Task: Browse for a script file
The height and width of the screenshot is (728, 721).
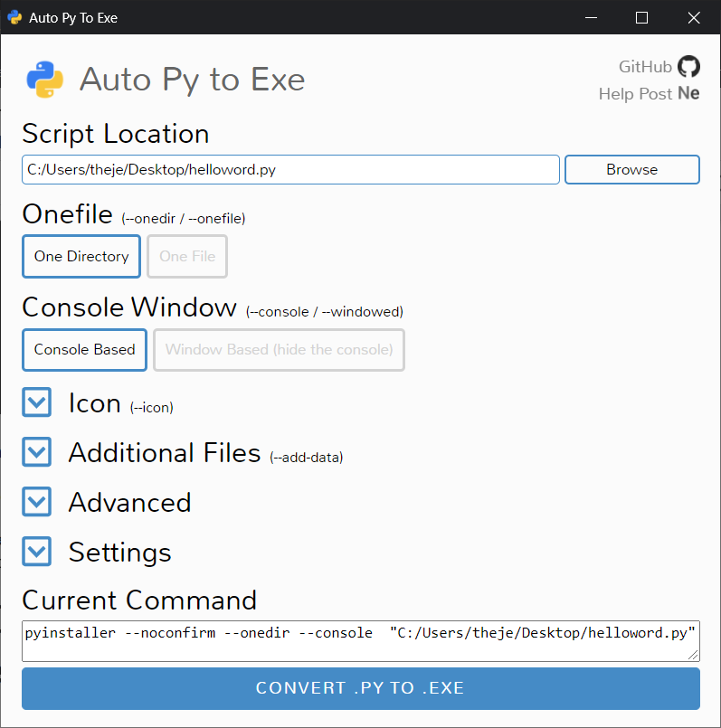Action: 631,169
